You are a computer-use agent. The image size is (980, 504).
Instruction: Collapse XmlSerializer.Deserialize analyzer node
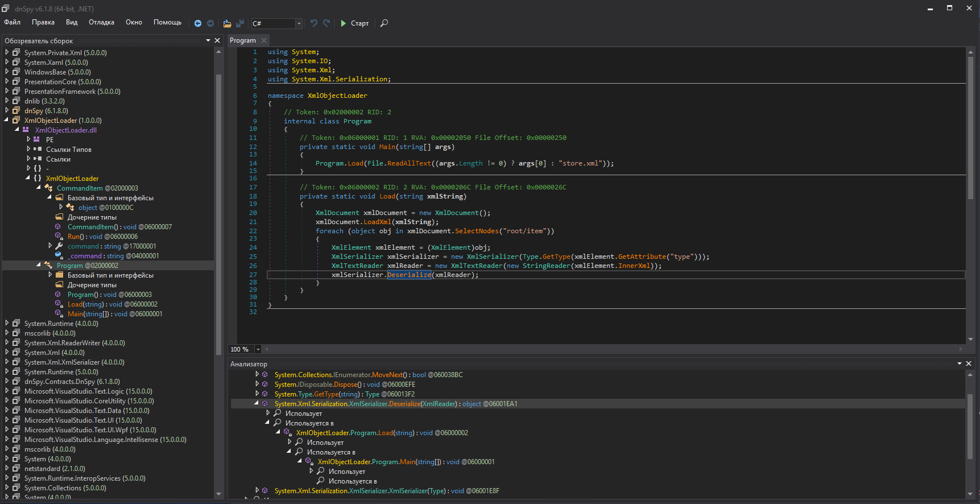click(257, 403)
